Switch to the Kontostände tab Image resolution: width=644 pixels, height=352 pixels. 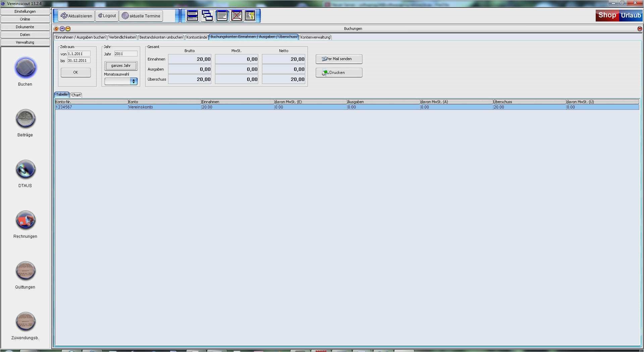(x=197, y=37)
